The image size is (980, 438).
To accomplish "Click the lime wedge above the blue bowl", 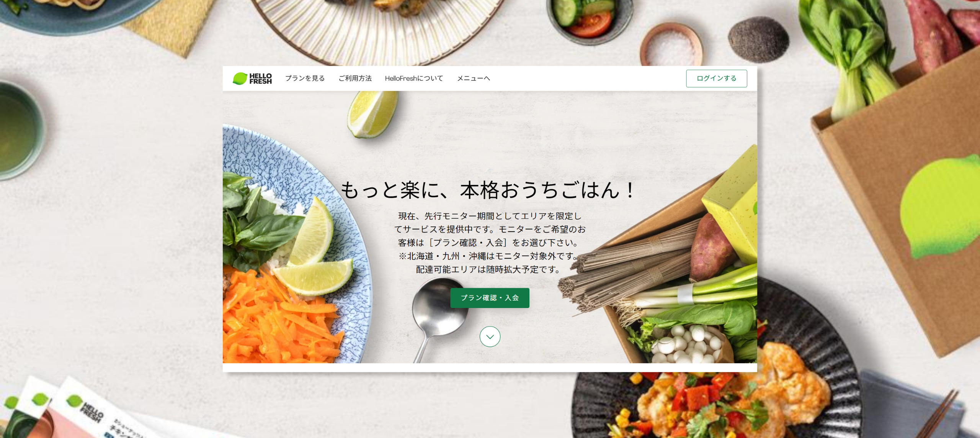I will click(372, 114).
